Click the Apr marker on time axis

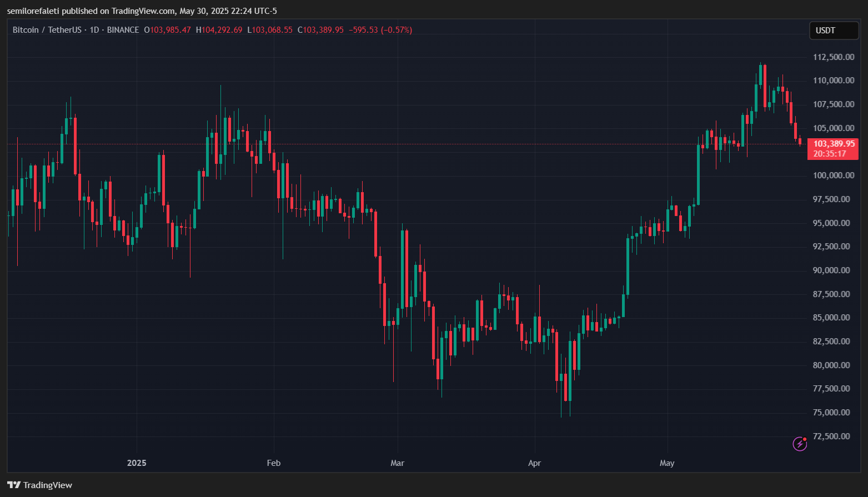point(534,463)
